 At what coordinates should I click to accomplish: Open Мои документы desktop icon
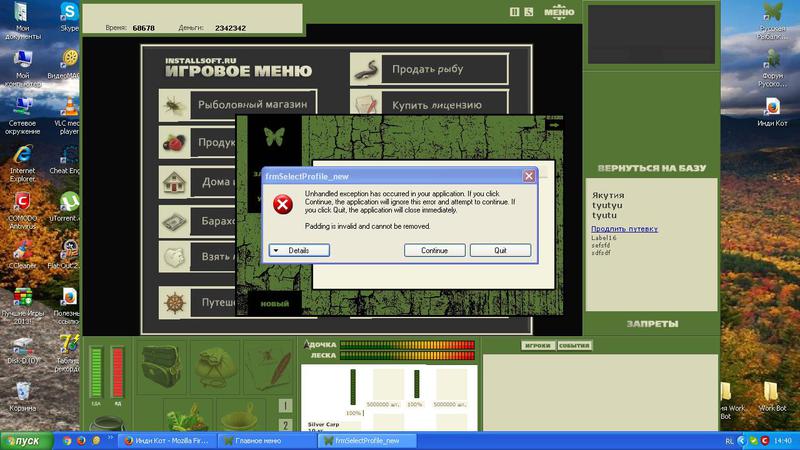22,21
